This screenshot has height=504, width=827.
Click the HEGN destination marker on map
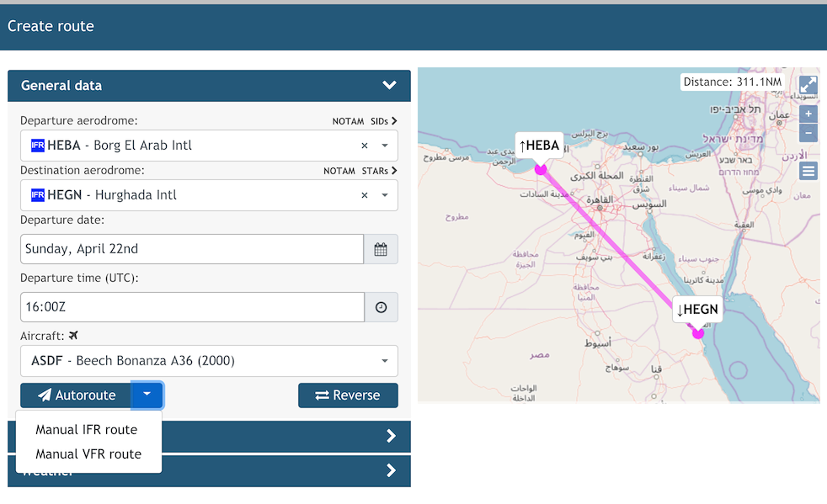click(697, 333)
